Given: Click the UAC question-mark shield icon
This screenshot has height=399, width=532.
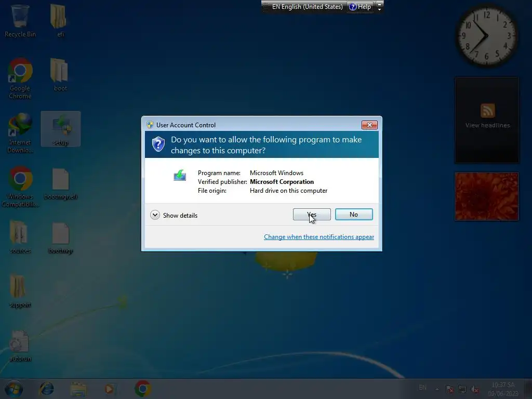Looking at the screenshot, I should (x=158, y=144).
